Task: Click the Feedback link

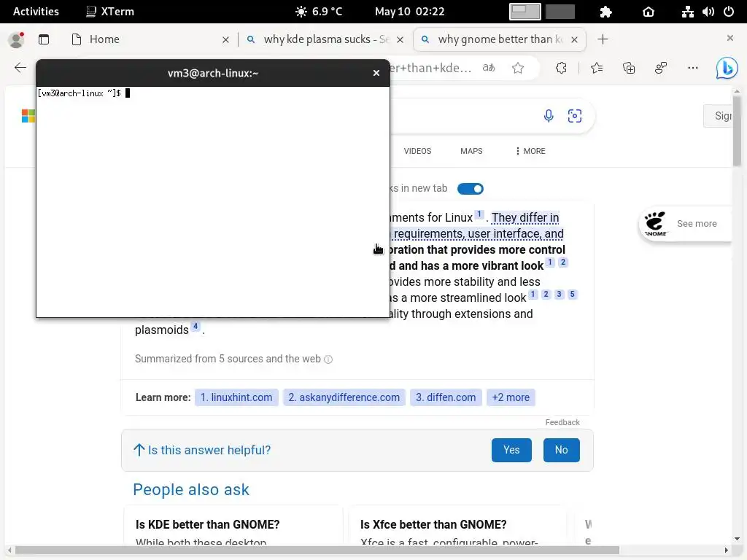Action: [x=562, y=422]
